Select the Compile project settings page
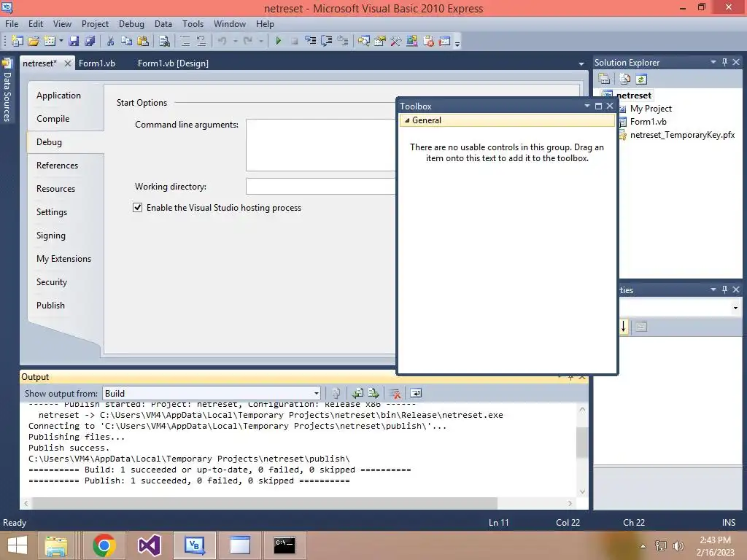The image size is (747, 560). (x=53, y=119)
